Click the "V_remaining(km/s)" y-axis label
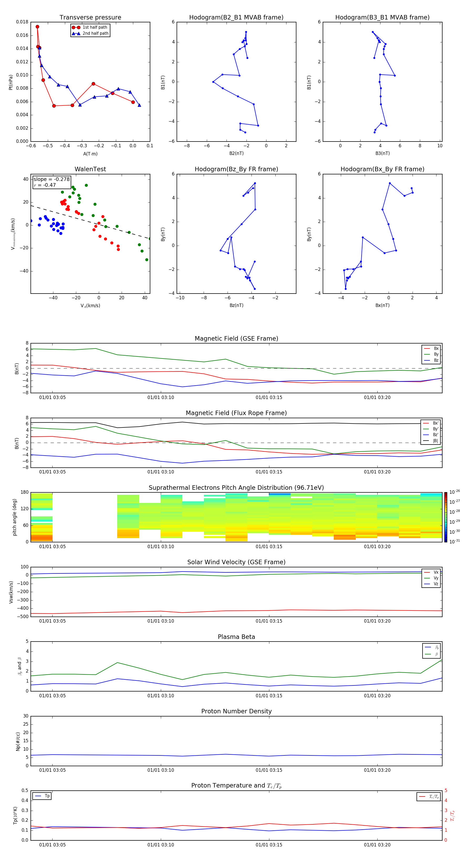The width and height of the screenshot is (473, 868). (13, 234)
